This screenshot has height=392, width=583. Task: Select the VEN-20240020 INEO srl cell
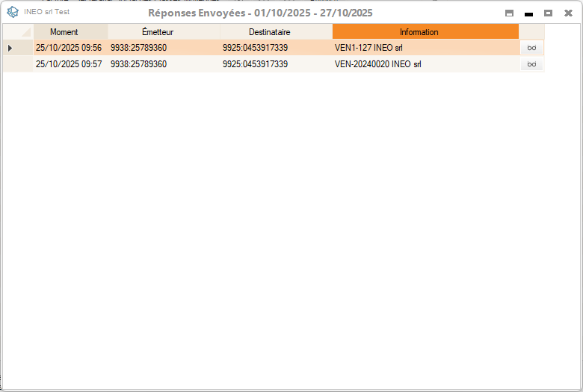(377, 64)
